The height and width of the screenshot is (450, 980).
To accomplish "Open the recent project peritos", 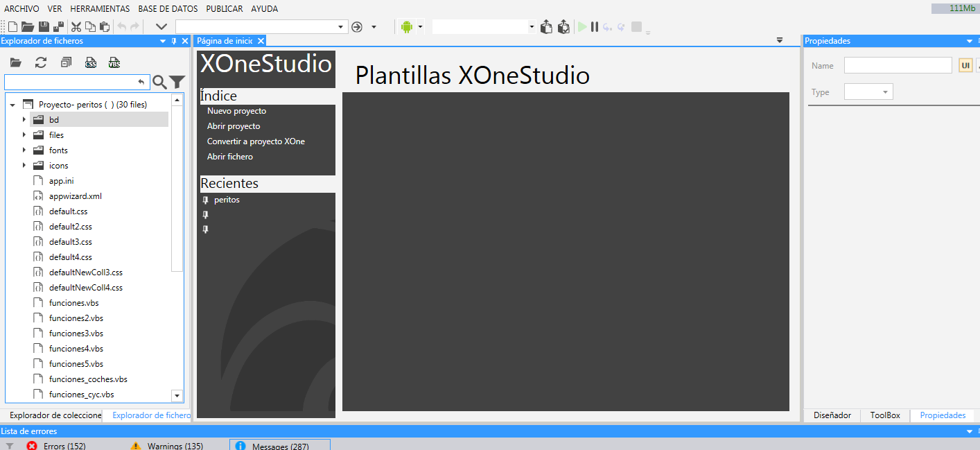I will coord(227,200).
